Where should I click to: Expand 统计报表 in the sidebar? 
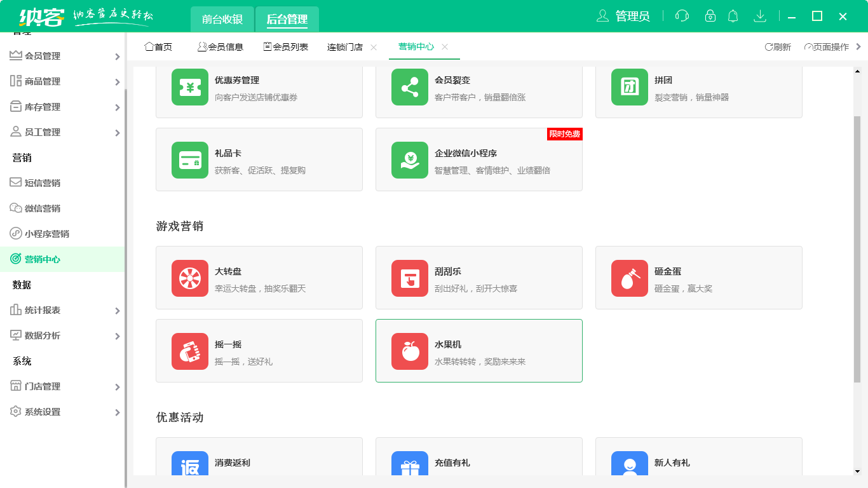click(64, 310)
